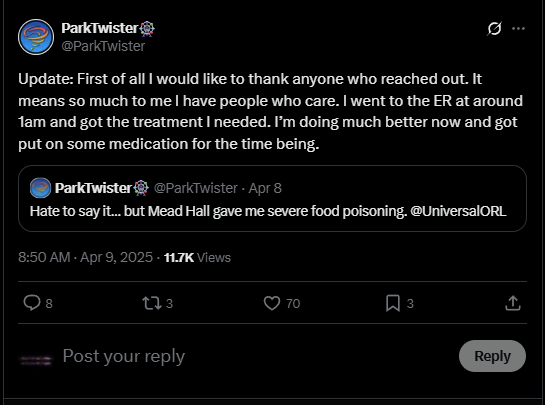
Task: Click the ferris wheel emoji beside ParkTwister
Action: click(x=147, y=29)
